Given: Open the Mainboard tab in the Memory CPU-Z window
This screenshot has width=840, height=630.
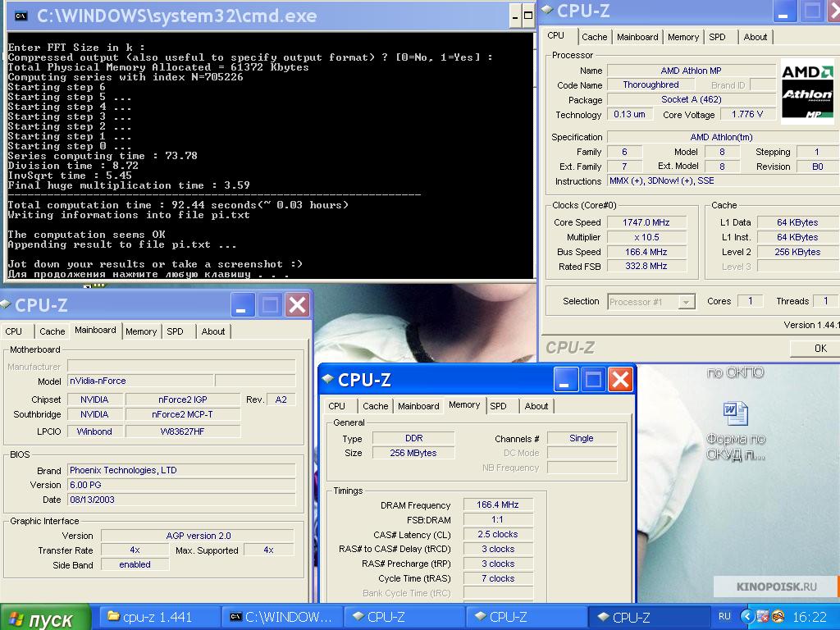Looking at the screenshot, I should (x=418, y=406).
